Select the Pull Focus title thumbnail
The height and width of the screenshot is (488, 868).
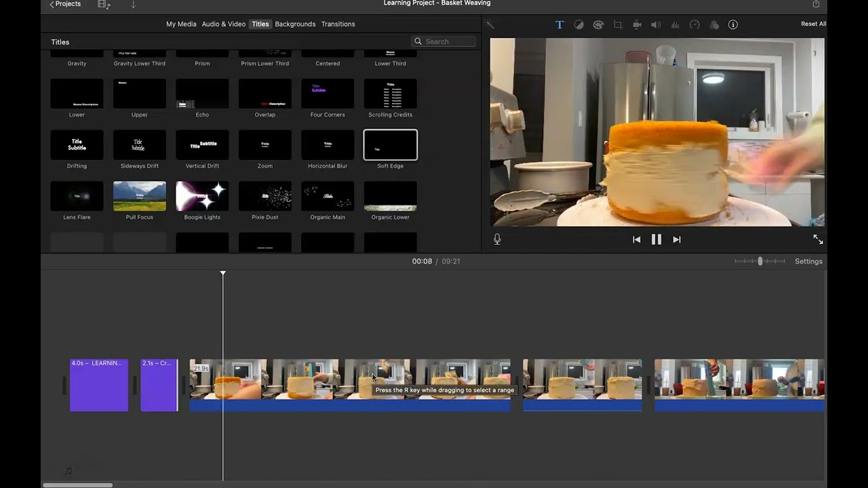pyautogui.click(x=140, y=196)
